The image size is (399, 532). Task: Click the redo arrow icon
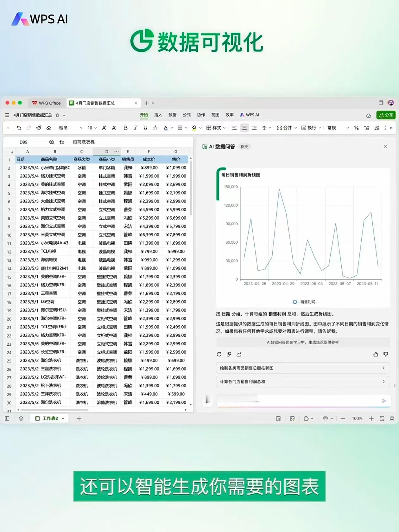coord(29,128)
